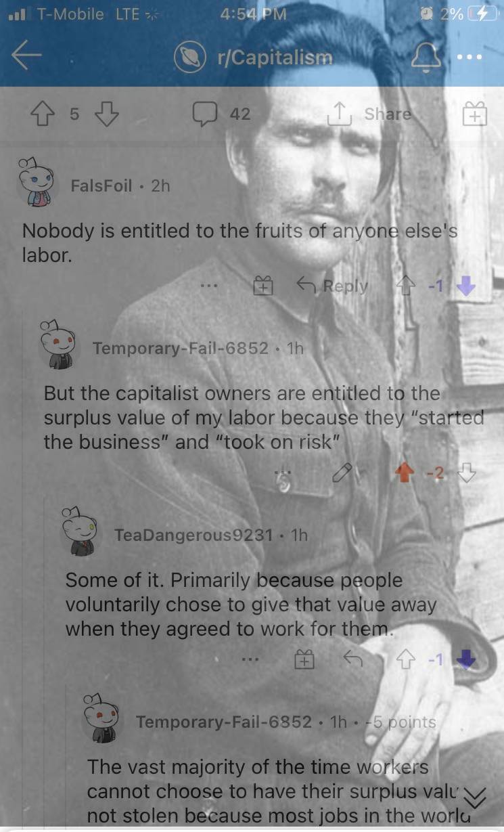Open FalsFoil's user profile

pyautogui.click(x=101, y=185)
